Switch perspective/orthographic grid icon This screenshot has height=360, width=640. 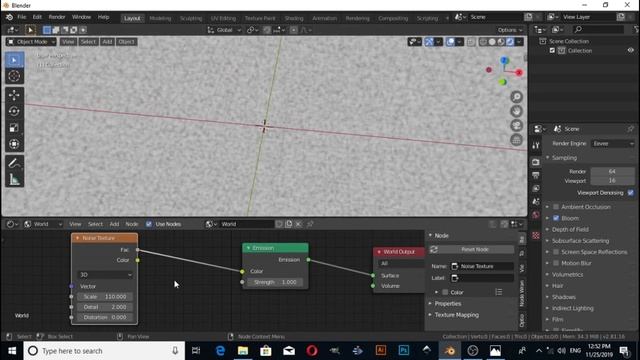point(516,140)
